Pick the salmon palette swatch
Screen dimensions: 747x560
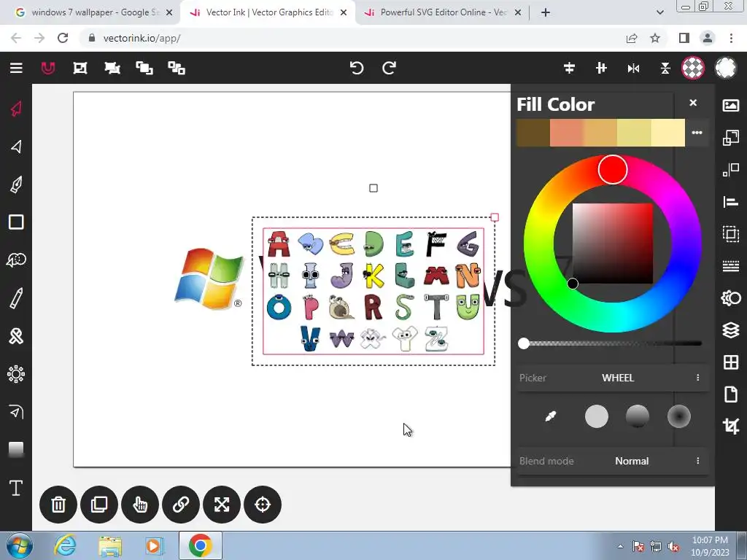click(566, 133)
